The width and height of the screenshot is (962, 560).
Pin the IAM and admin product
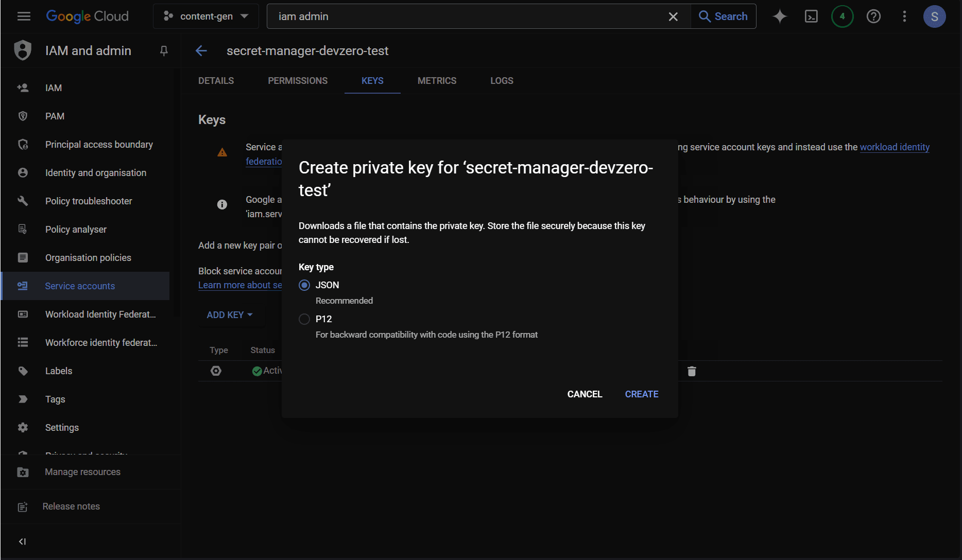164,50
